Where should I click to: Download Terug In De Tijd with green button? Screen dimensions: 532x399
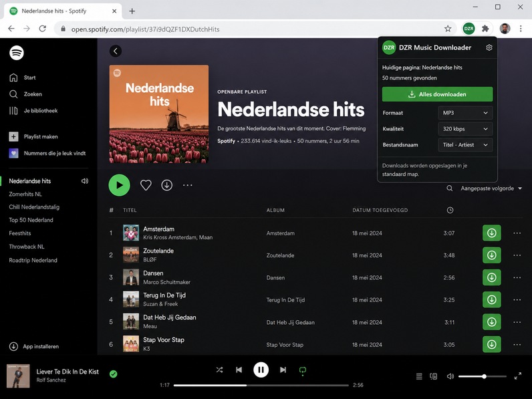point(492,299)
